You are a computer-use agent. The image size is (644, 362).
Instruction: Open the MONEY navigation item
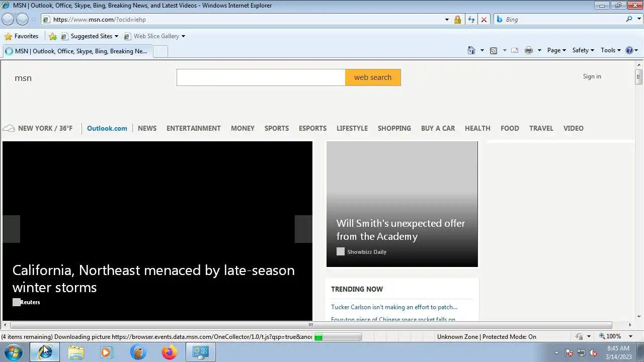click(243, 128)
